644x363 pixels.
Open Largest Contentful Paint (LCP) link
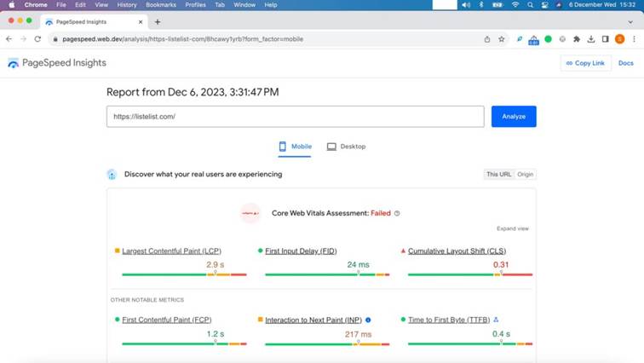click(x=171, y=251)
